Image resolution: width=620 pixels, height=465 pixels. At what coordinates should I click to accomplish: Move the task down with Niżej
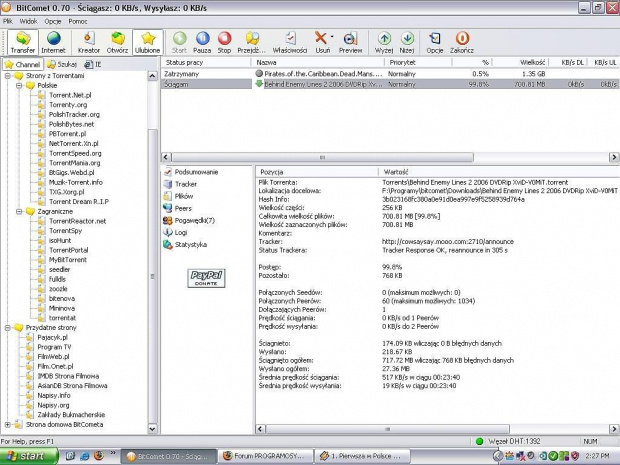click(x=407, y=42)
